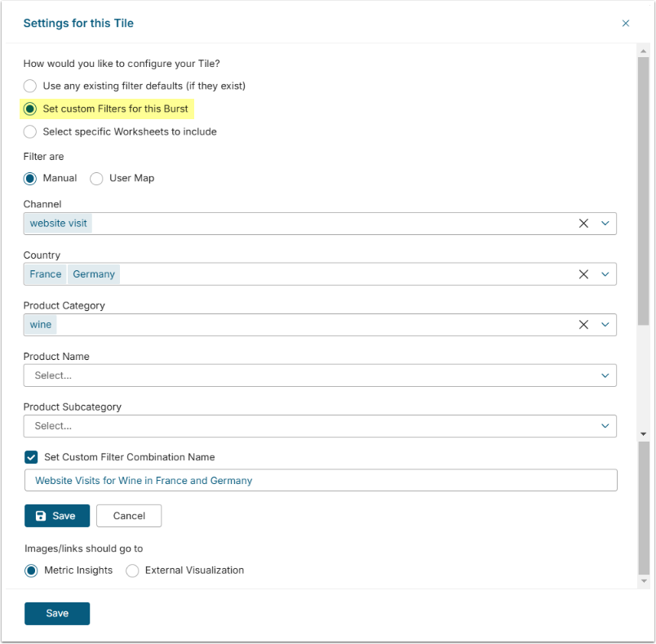The image size is (656, 644).
Task: Close the Settings for this Tile dialog
Action: (626, 24)
